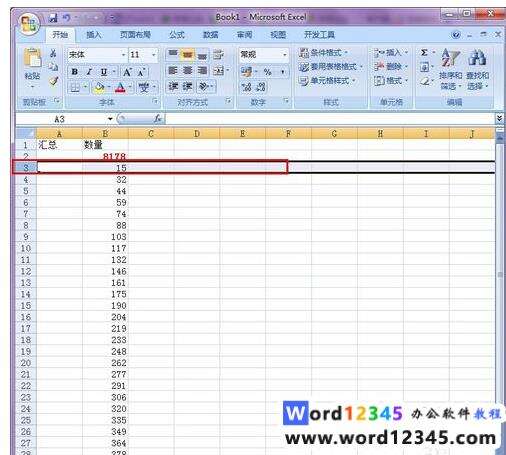
Task: Click the Cut scissors icon
Action: pos(53,53)
